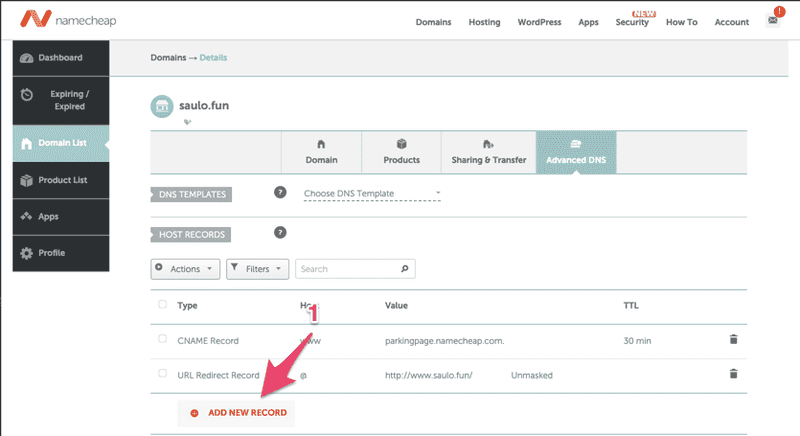Click the Details breadcrumb link
The height and width of the screenshot is (436, 800).
click(x=213, y=58)
